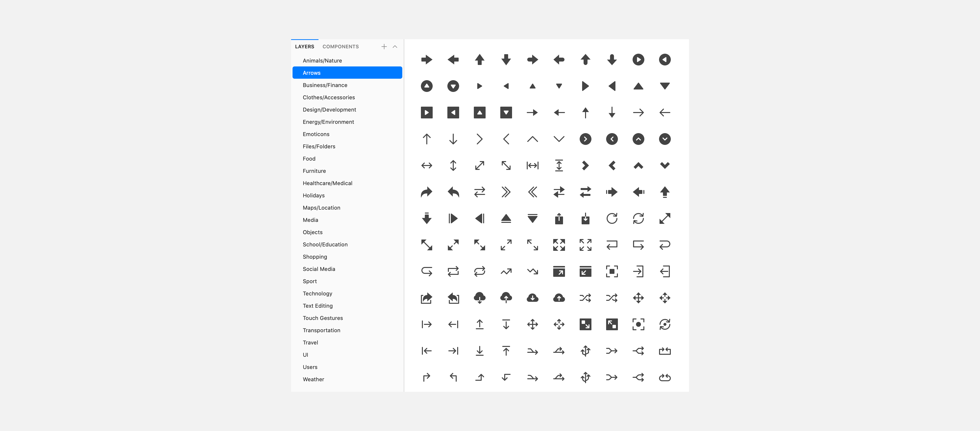The height and width of the screenshot is (431, 980).
Task: Click the filled fullscreen expand four arrows icon
Action: coord(559,245)
